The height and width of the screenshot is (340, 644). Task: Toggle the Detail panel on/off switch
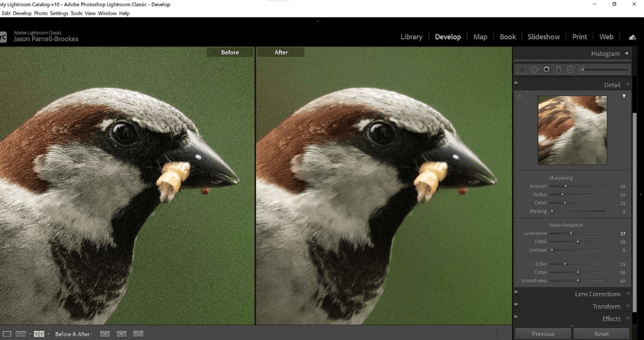(516, 83)
